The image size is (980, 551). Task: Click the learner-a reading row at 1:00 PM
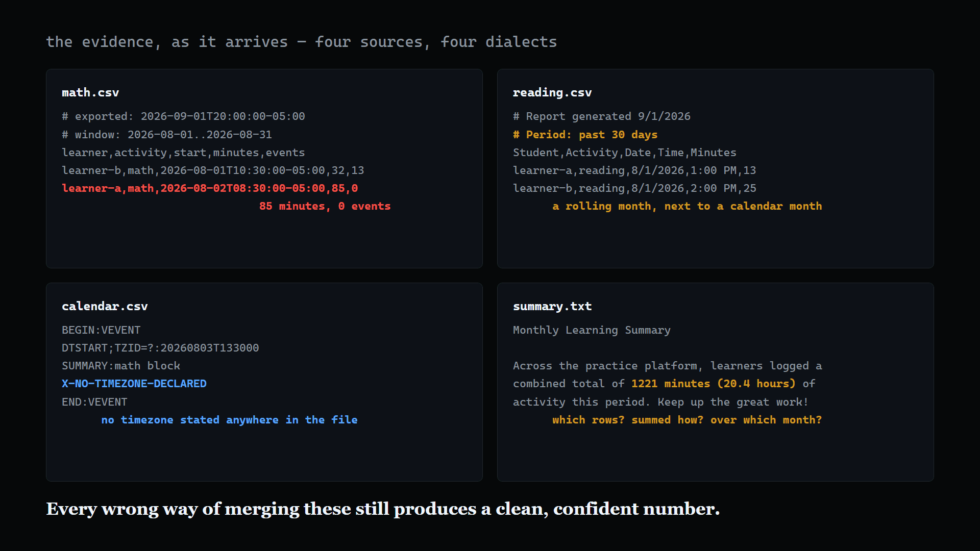(634, 170)
